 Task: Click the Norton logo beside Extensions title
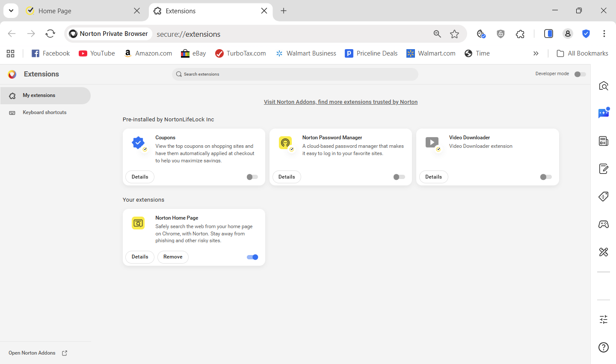pos(12,74)
